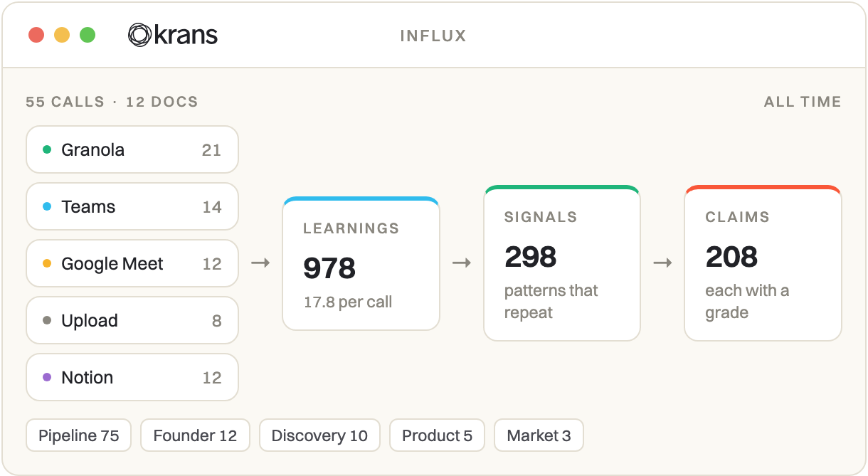
Task: Select the Teams source row
Action: (132, 206)
